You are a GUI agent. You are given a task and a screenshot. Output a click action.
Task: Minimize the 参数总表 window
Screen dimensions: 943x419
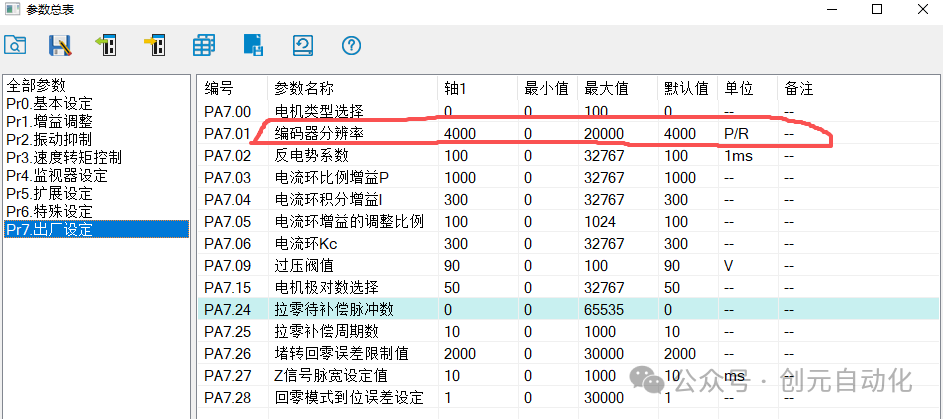pyautogui.click(x=832, y=9)
